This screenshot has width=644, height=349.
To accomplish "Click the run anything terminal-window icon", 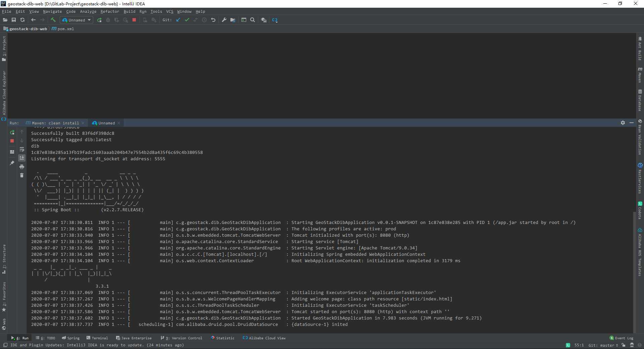I will 244,20.
